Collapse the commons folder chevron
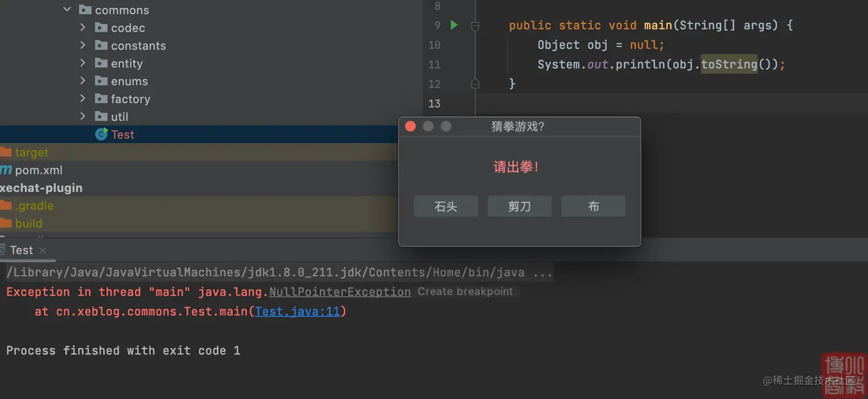Screen dimensions: 868x399 pyautogui.click(x=67, y=10)
